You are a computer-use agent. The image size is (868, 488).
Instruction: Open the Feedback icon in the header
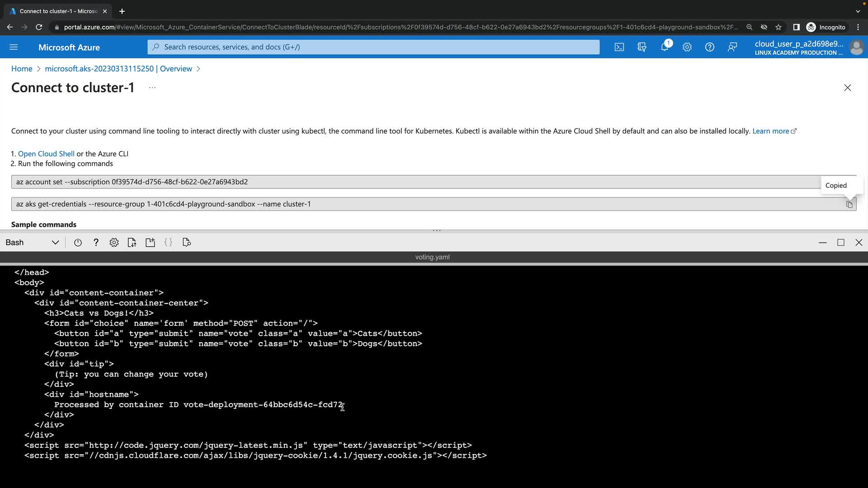(x=732, y=47)
